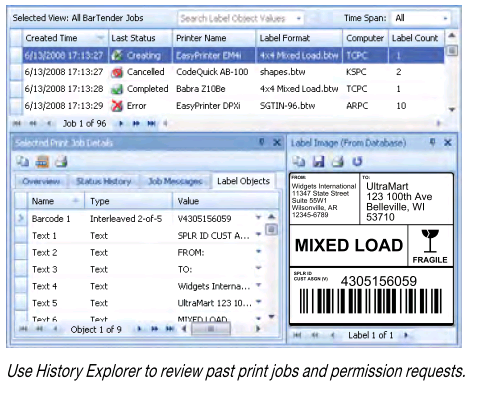
Task: Click the copy icon in Label Image toolbar
Action: coord(298,162)
